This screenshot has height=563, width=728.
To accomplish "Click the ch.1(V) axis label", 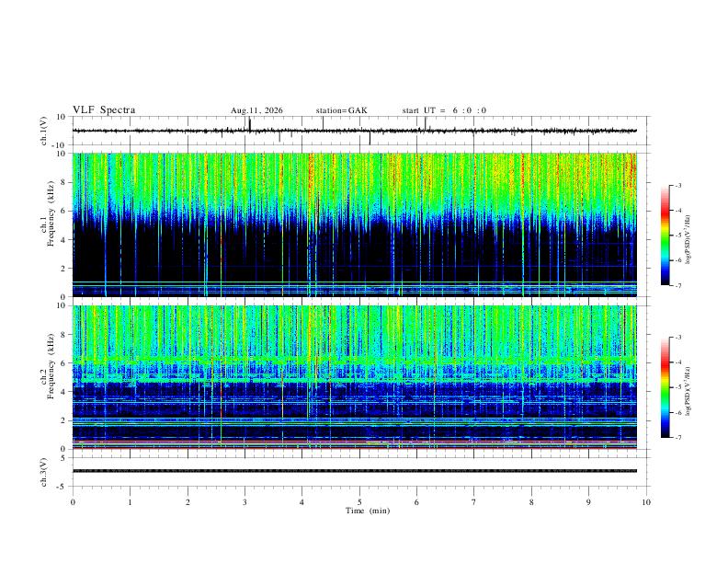I will tap(44, 131).
